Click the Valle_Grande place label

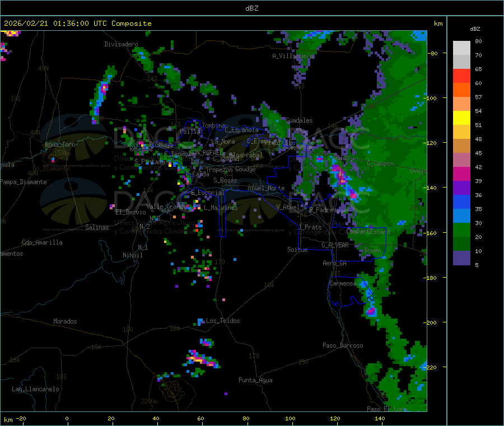click(x=166, y=207)
